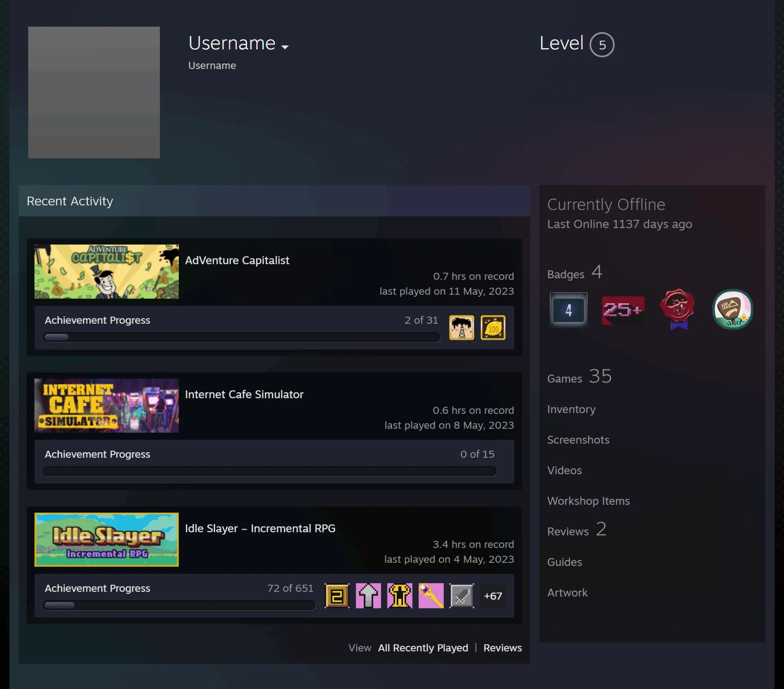This screenshot has height=689, width=784.
Task: View All Recently Played games
Action: click(423, 648)
